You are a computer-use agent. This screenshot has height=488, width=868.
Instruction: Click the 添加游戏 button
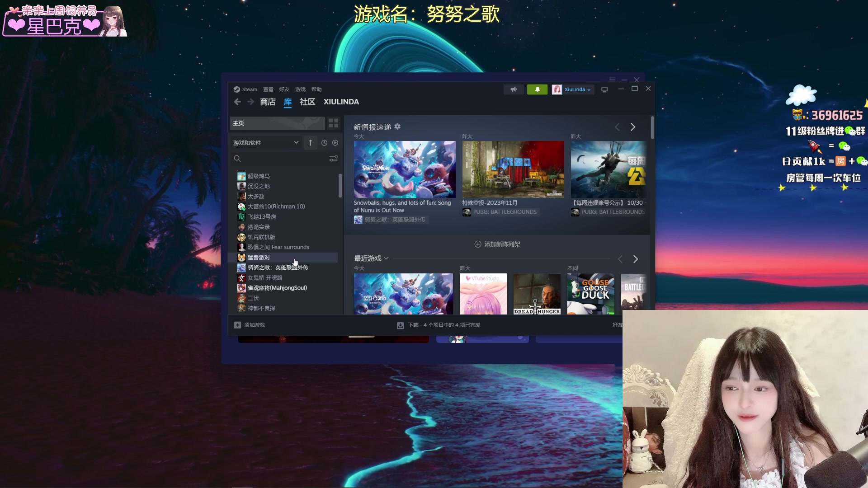(x=250, y=325)
